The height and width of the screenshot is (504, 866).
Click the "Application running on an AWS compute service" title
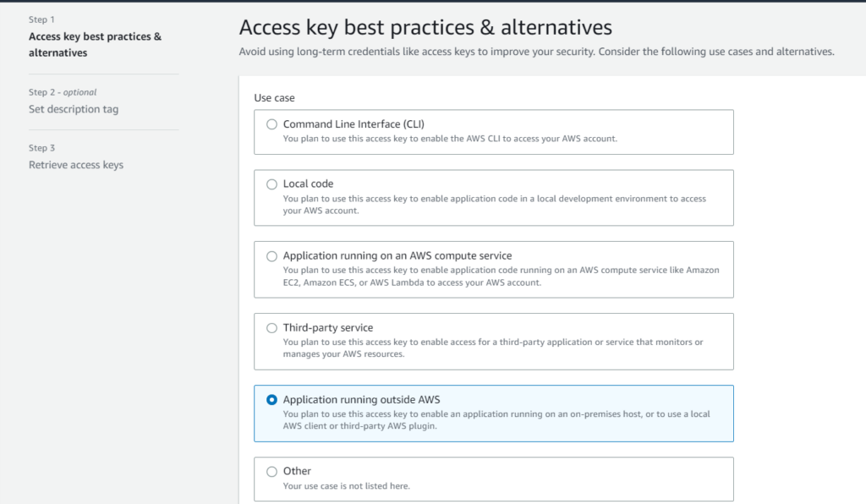(397, 256)
